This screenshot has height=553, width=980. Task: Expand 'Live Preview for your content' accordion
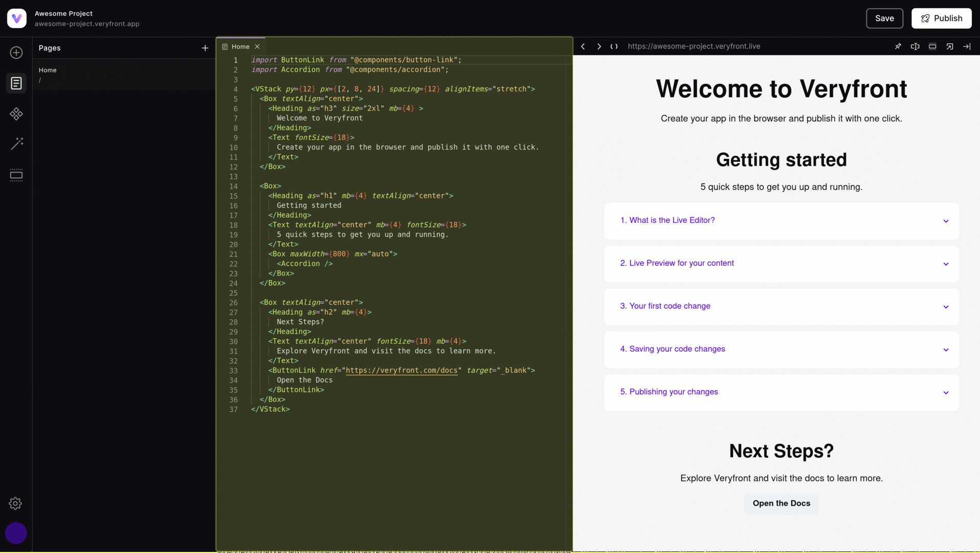coord(781,264)
